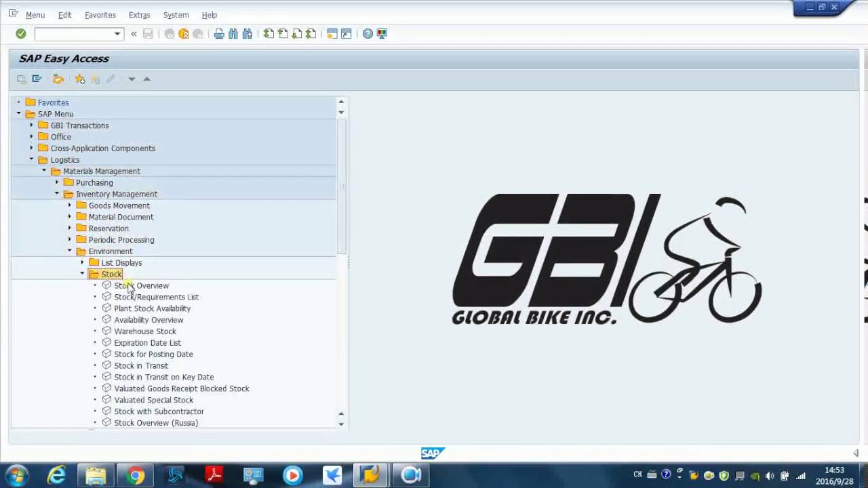Viewport: 868px width, 488px height.
Task: Open the Favorites menu in menu bar
Action: 100,15
